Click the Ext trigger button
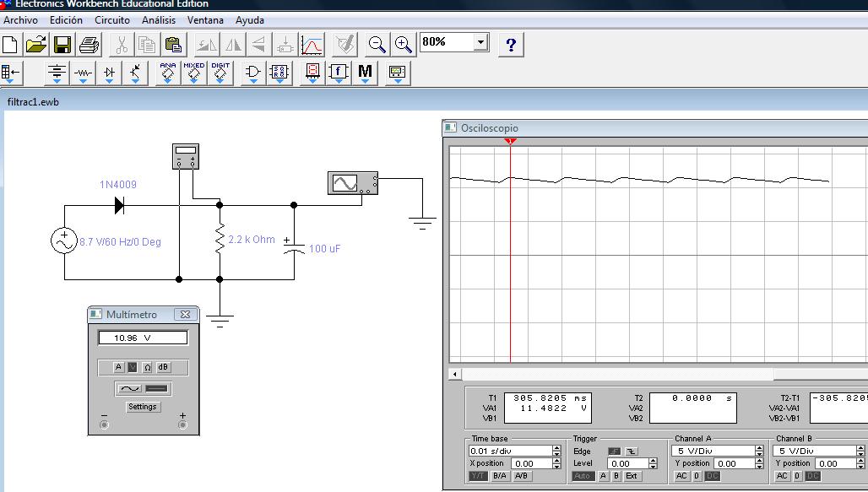The height and width of the screenshot is (492, 868). 632,476
